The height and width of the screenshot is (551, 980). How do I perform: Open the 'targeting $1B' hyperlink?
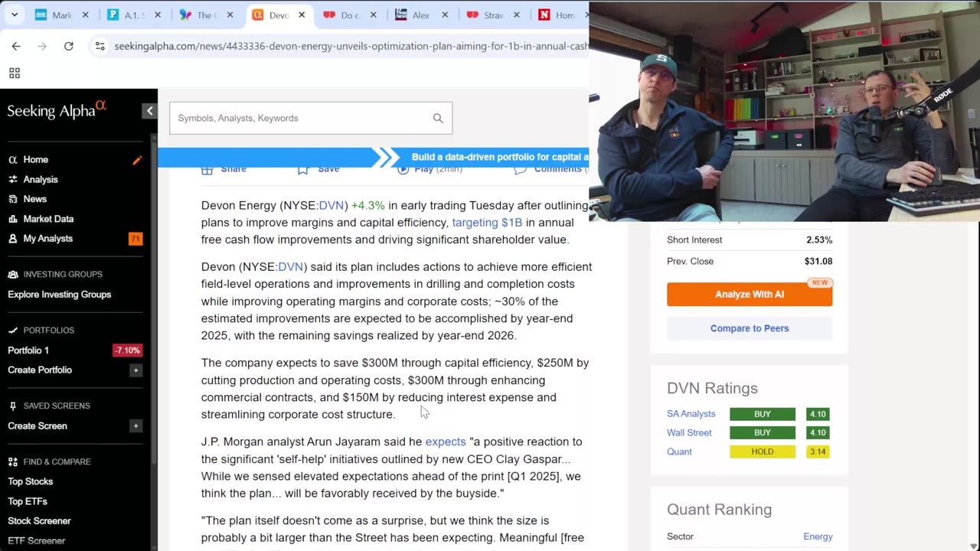coord(487,223)
